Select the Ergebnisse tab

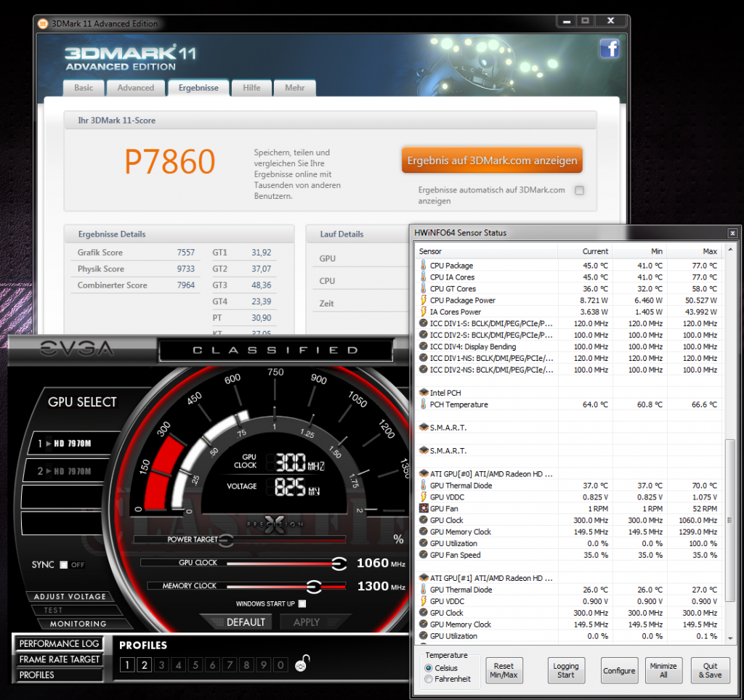point(198,88)
